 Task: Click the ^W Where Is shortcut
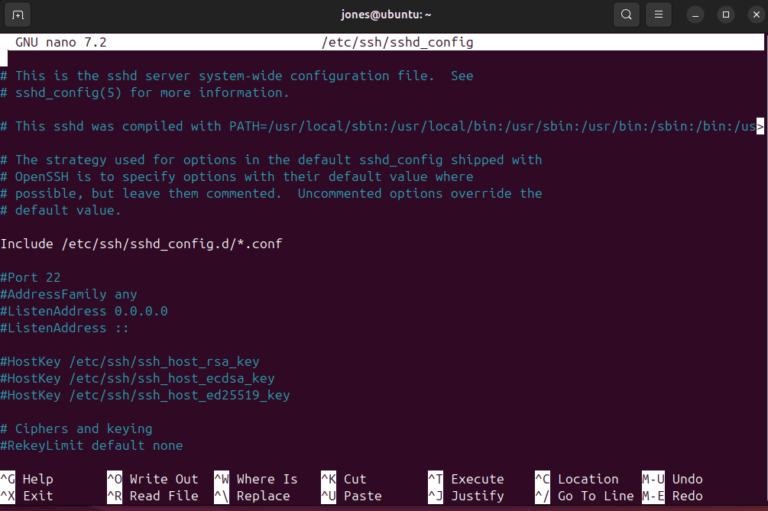pyautogui.click(x=256, y=479)
